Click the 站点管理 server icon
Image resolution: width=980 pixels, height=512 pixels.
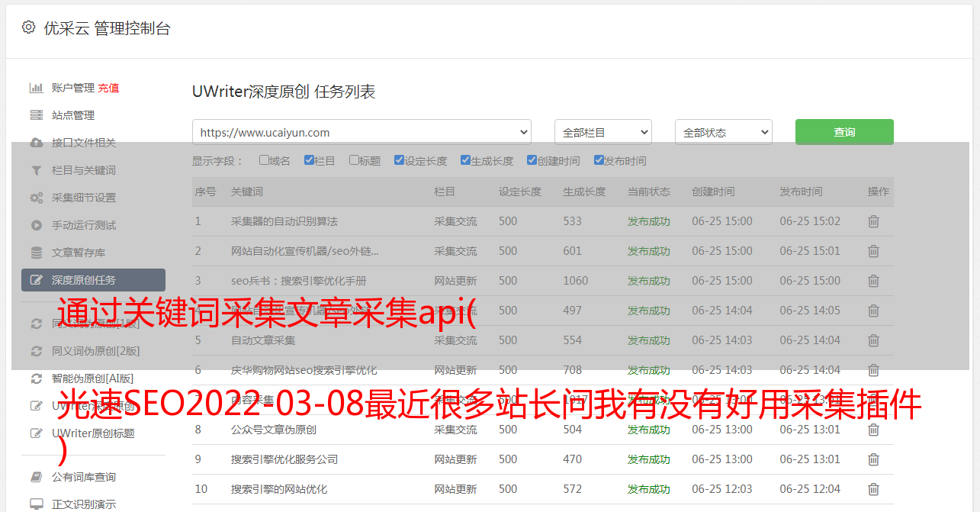(x=36, y=115)
